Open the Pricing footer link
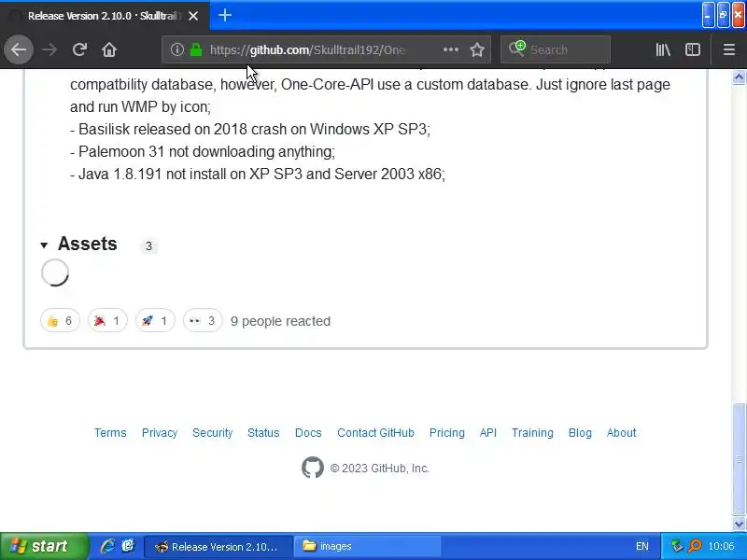 pos(447,432)
